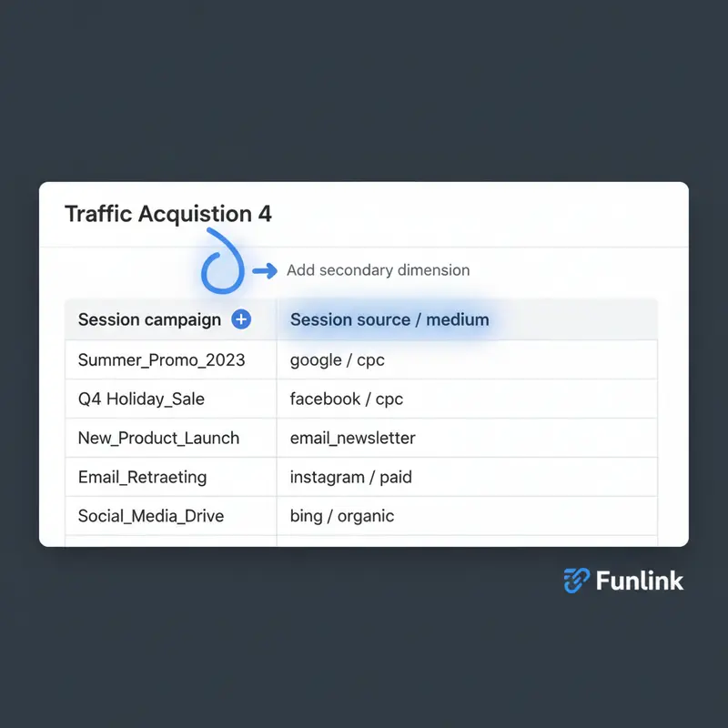The image size is (728, 728).
Task: Click the Funlink logo icon
Action: [x=576, y=580]
